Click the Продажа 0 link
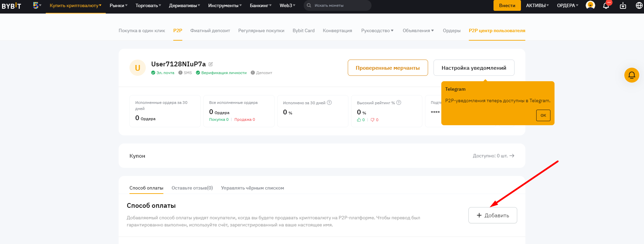 (x=245, y=119)
